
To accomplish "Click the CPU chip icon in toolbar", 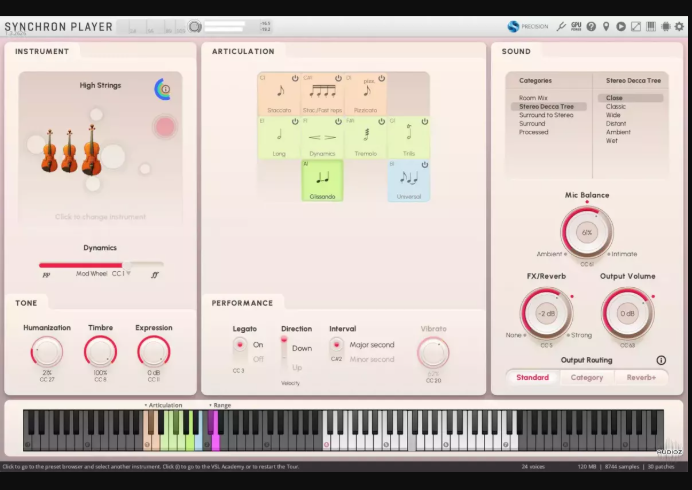I will coord(666,26).
